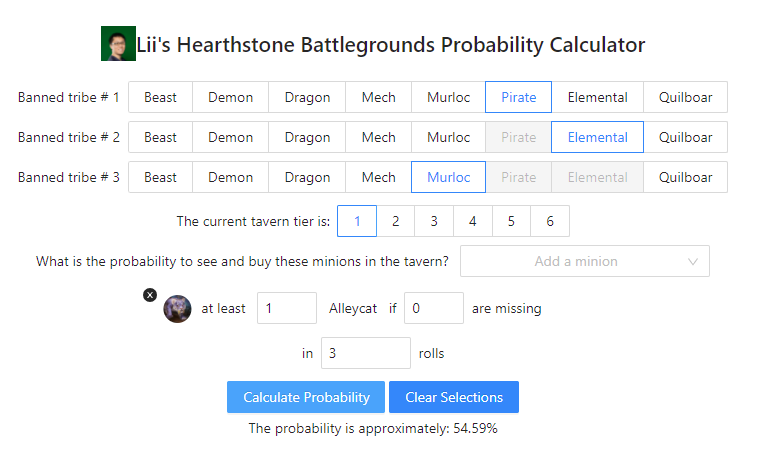Open the Add a minion dropdown arrow

click(x=693, y=261)
